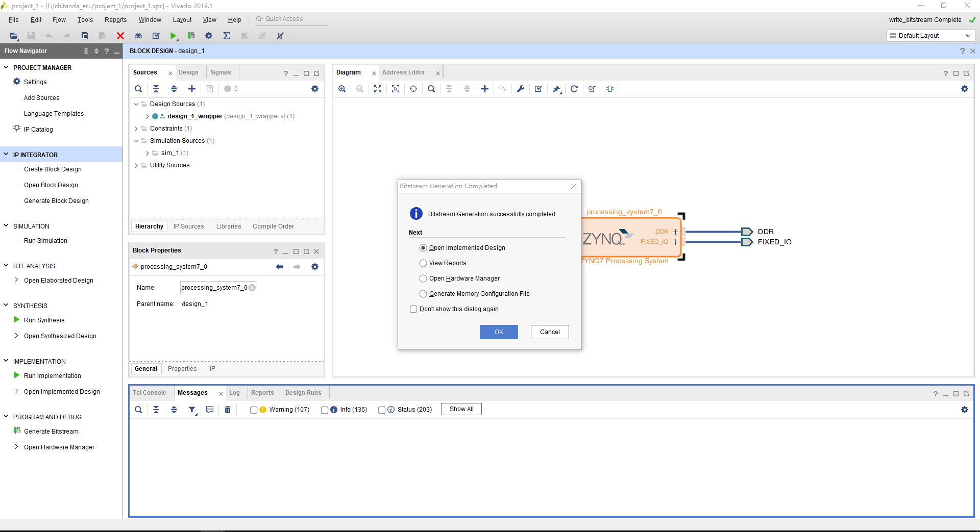980x532 pixels.
Task: Open Diagram settings gear icon
Action: pyautogui.click(x=965, y=89)
